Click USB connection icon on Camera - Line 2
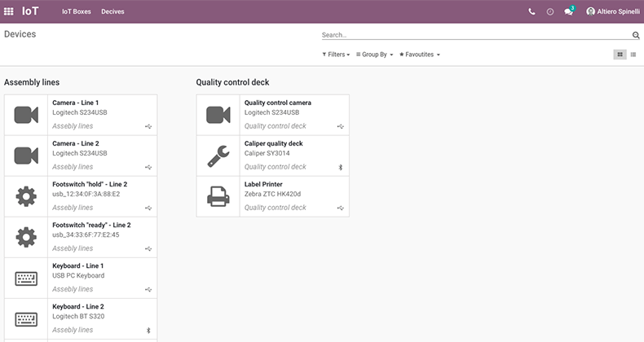The height and width of the screenshot is (342, 644). click(148, 167)
